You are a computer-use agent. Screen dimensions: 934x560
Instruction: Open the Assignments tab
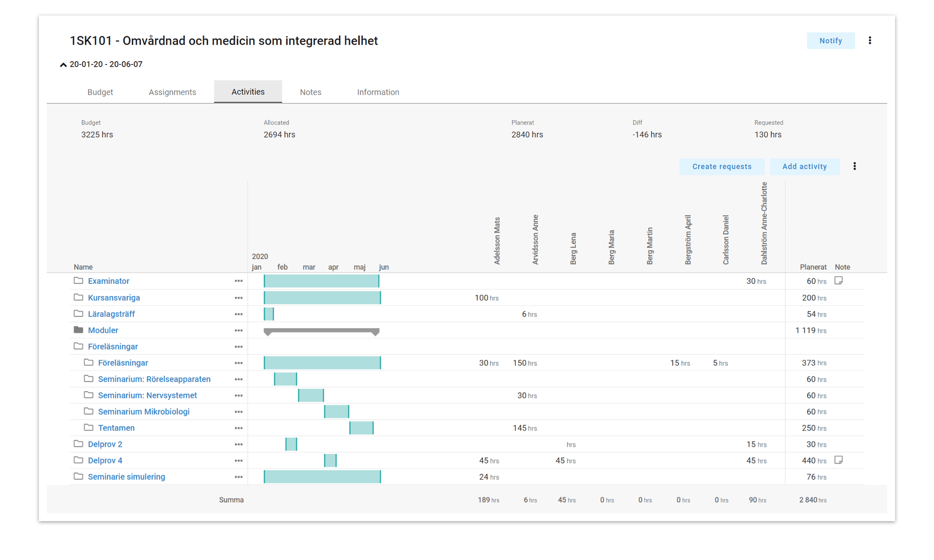pyautogui.click(x=172, y=92)
